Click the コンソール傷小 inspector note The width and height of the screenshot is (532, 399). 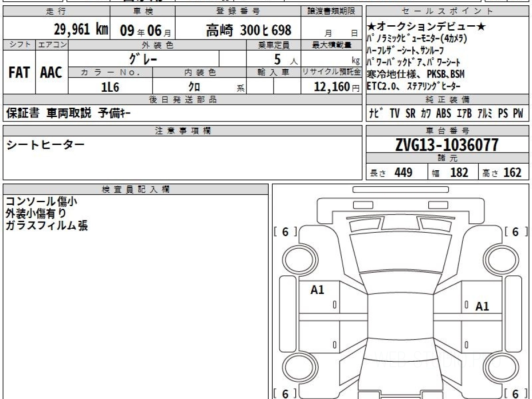[42, 202]
